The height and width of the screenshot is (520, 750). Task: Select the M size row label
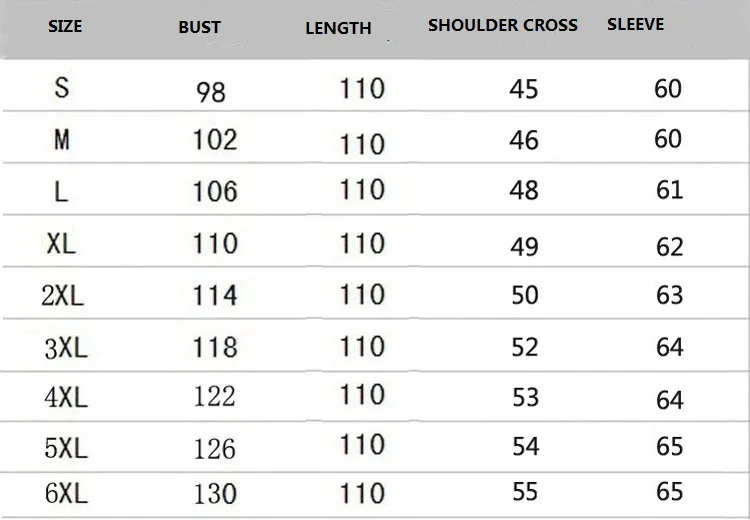coord(62,140)
